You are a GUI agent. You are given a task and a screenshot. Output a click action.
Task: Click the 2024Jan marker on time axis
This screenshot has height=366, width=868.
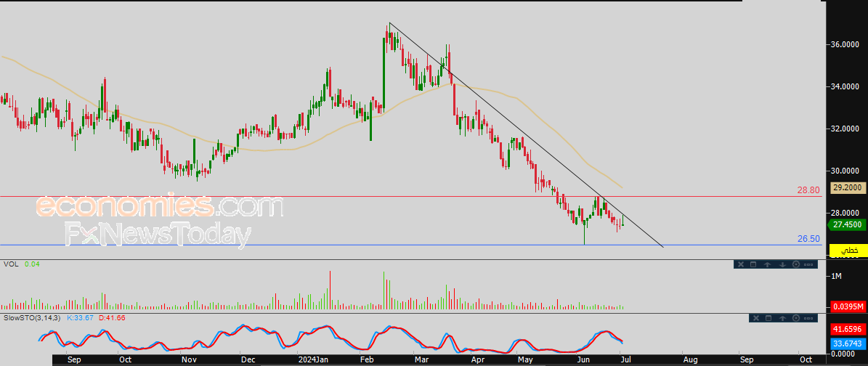[x=313, y=359]
